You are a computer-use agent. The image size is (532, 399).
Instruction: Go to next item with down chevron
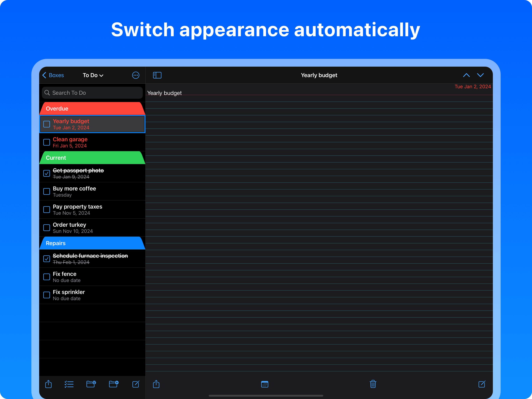tap(480, 75)
